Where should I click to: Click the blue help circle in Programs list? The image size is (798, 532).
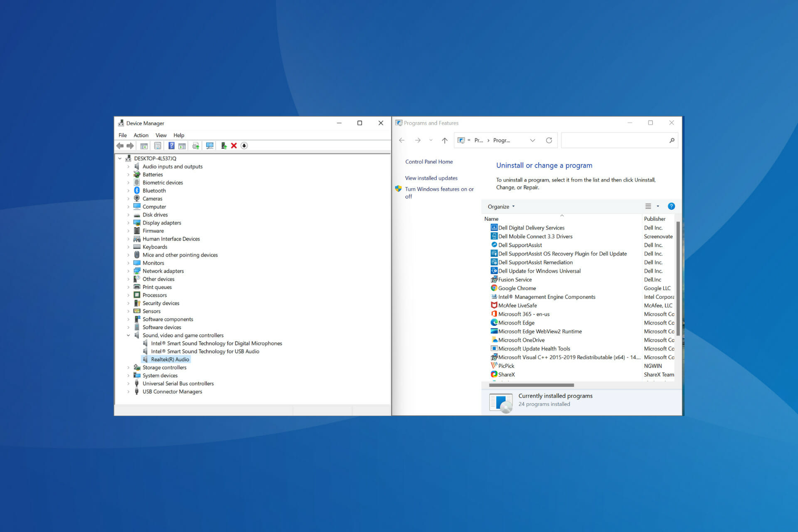pos(671,207)
